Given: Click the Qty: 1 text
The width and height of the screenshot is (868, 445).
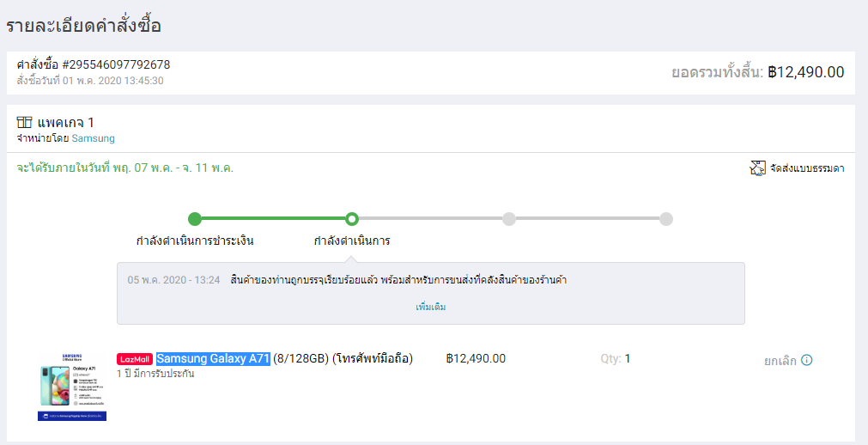Looking at the screenshot, I should [x=616, y=358].
